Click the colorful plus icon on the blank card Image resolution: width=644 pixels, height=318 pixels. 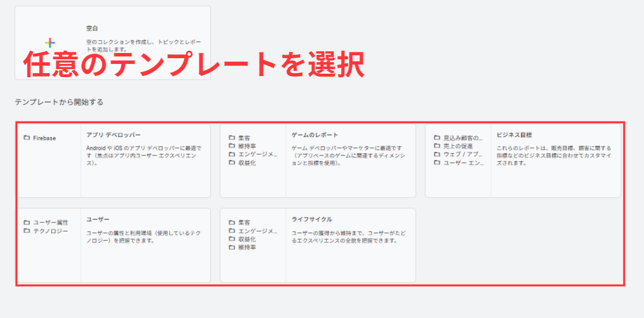click(50, 43)
